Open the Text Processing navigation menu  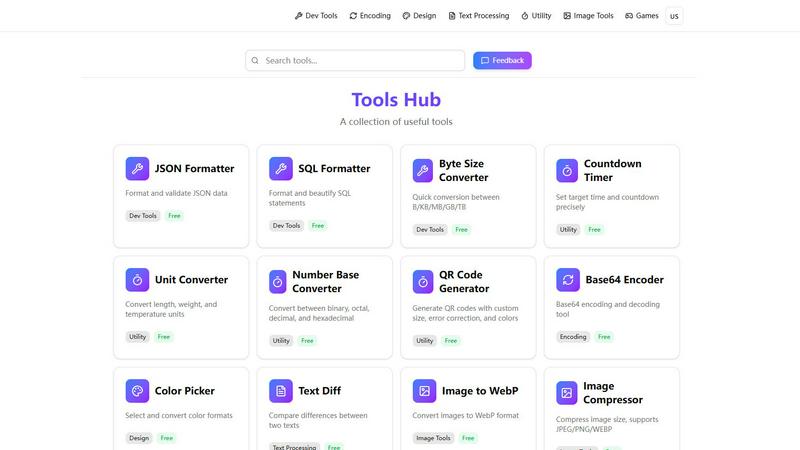(479, 16)
